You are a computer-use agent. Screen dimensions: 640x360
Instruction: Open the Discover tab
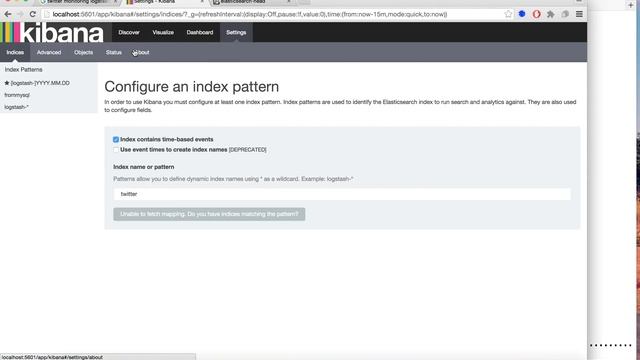point(129,32)
